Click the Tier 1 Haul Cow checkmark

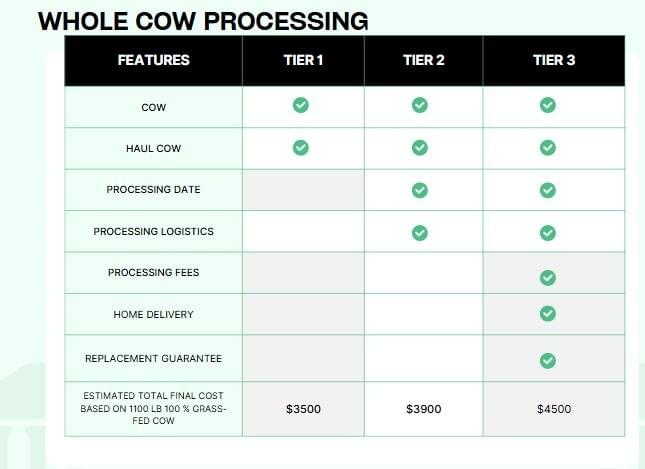(x=300, y=148)
